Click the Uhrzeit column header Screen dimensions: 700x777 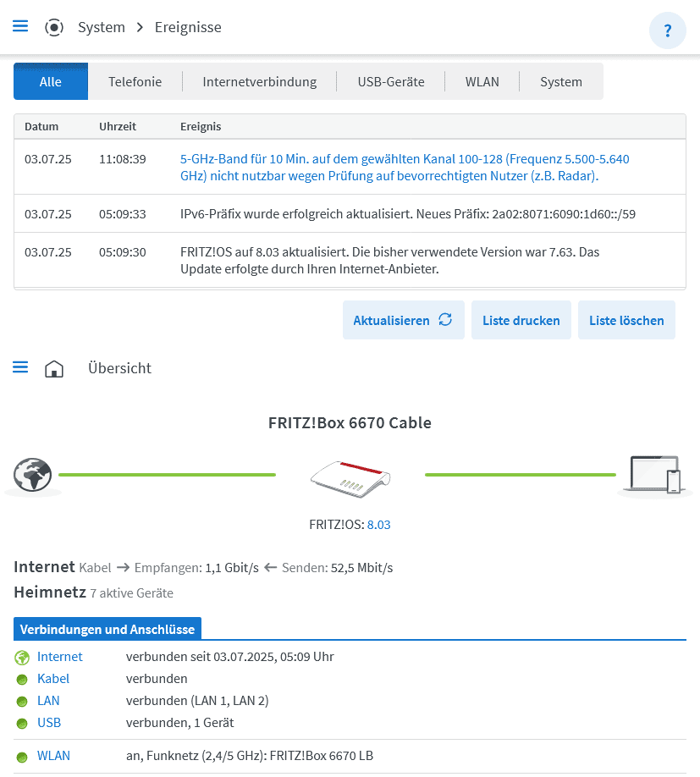pos(118,126)
